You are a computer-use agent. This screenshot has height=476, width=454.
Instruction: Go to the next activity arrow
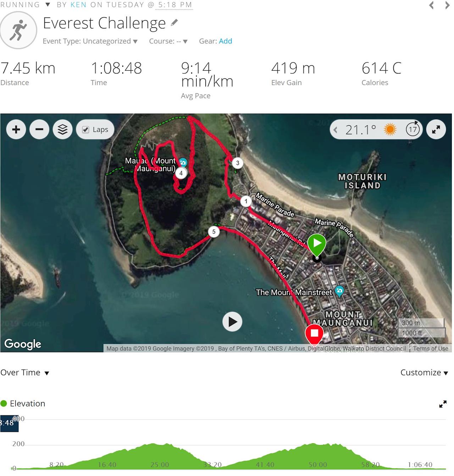[447, 5]
